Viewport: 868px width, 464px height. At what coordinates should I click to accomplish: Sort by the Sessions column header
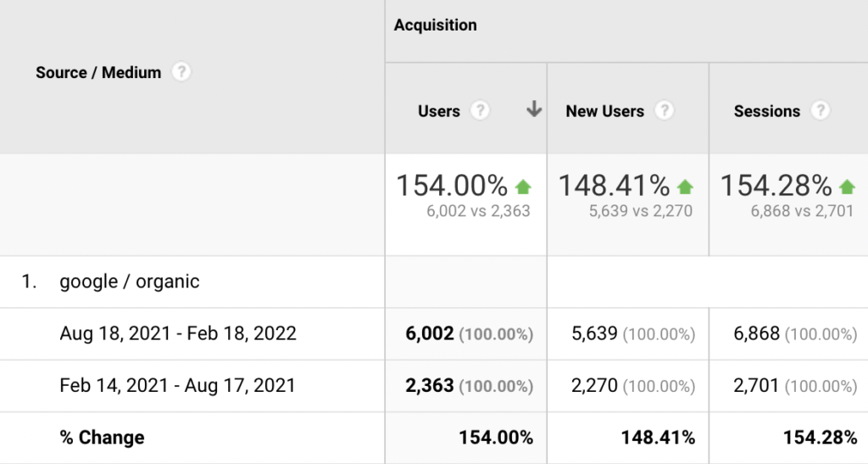(766, 111)
